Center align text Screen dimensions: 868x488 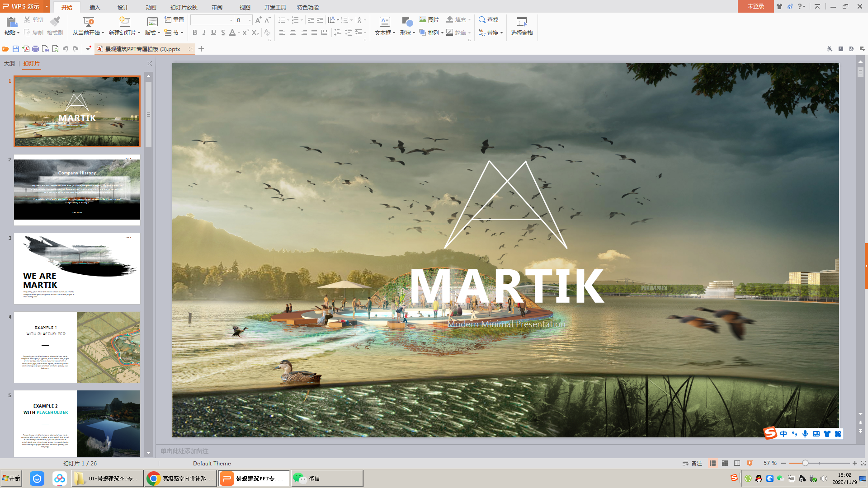(x=293, y=33)
